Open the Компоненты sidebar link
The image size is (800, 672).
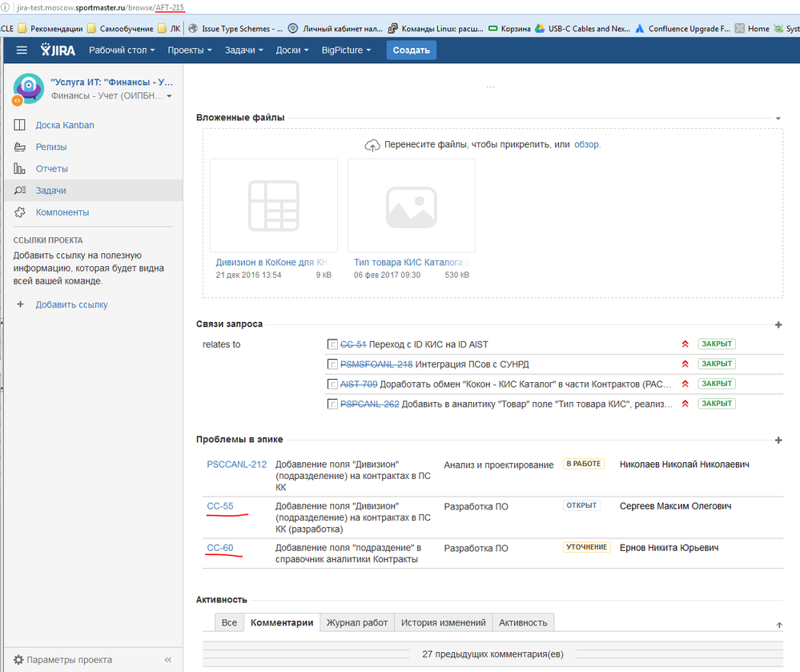(x=62, y=212)
